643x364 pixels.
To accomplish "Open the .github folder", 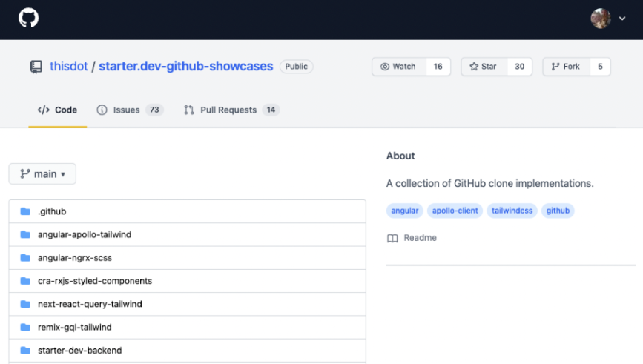I will (x=52, y=211).
